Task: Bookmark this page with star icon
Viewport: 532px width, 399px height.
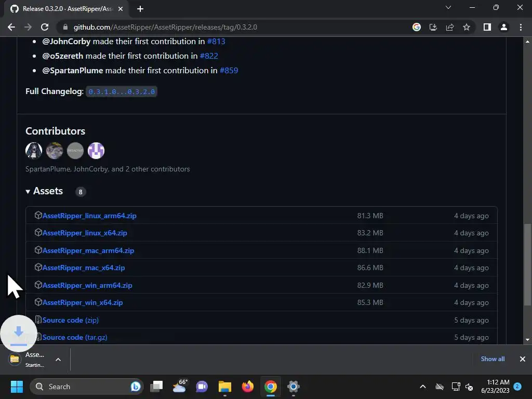Action: coord(467,27)
